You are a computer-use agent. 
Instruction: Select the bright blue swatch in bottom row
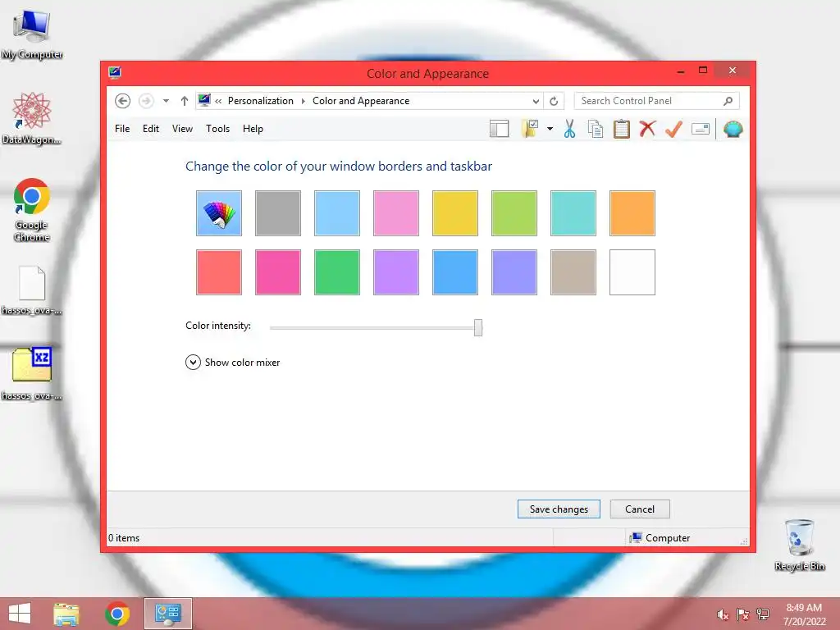(454, 272)
